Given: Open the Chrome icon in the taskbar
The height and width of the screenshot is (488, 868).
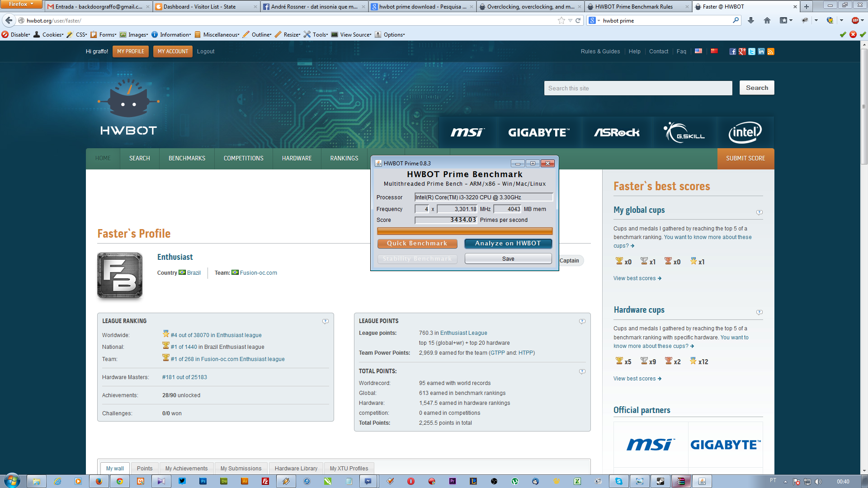Looking at the screenshot, I should click(x=119, y=481).
